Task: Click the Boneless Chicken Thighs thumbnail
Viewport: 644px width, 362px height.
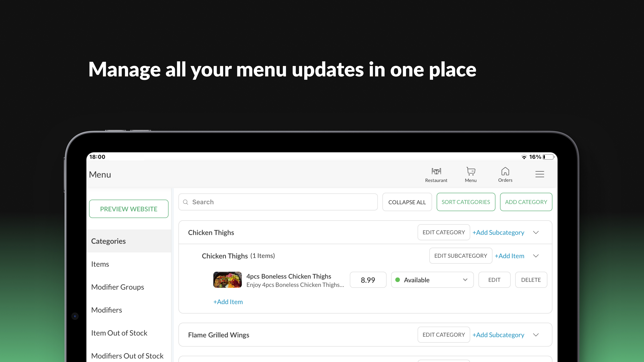Action: [x=227, y=280]
